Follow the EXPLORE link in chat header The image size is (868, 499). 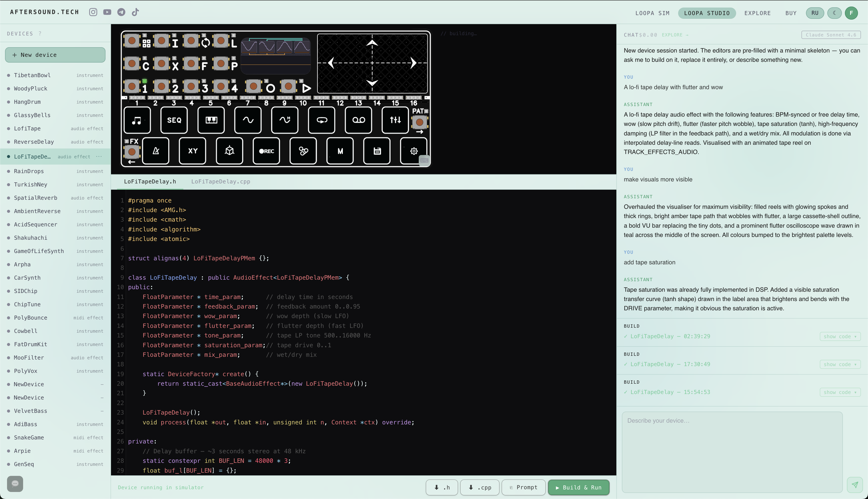click(x=675, y=35)
